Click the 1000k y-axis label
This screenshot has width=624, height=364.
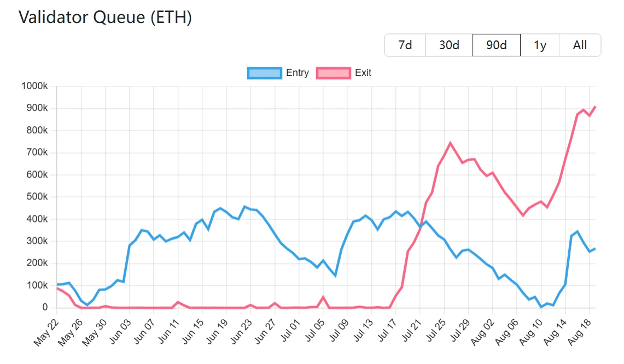(x=34, y=86)
